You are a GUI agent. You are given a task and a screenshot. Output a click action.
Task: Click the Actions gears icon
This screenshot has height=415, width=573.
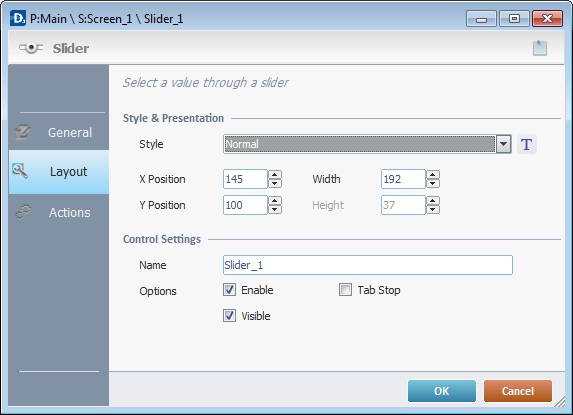click(23, 212)
